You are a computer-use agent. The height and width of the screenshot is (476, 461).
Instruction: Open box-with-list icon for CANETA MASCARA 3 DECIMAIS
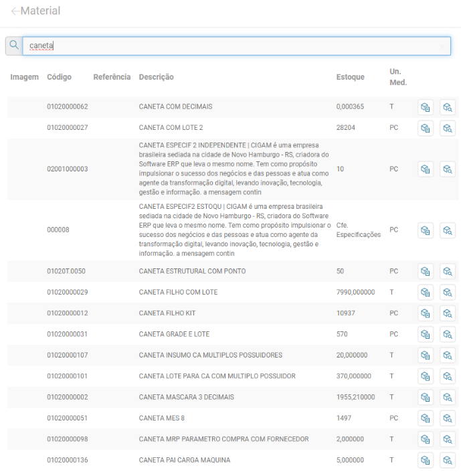click(426, 397)
